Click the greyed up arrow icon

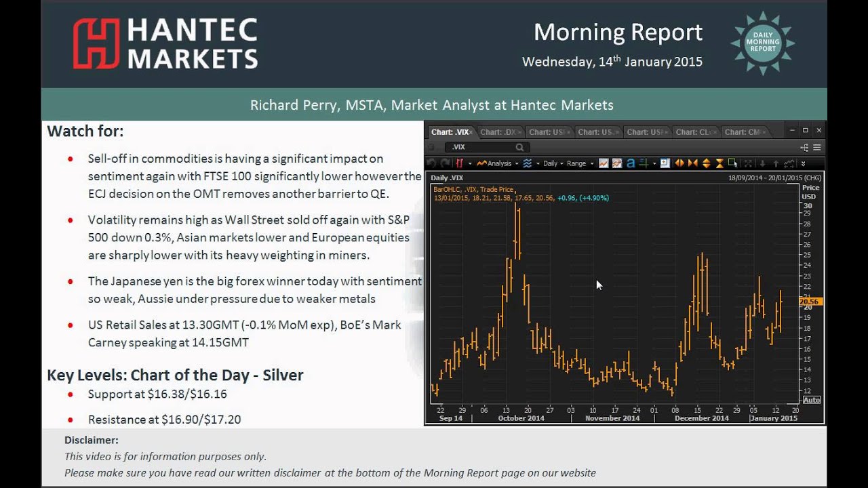[x=776, y=163]
